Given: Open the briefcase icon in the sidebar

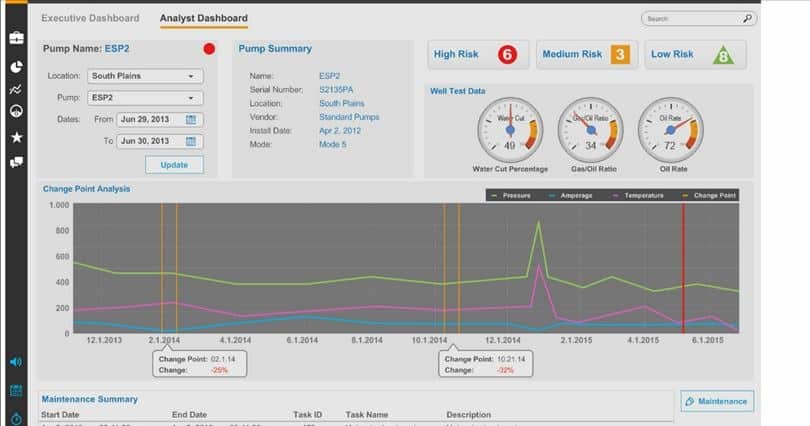Looking at the screenshot, I should tap(16, 38).
